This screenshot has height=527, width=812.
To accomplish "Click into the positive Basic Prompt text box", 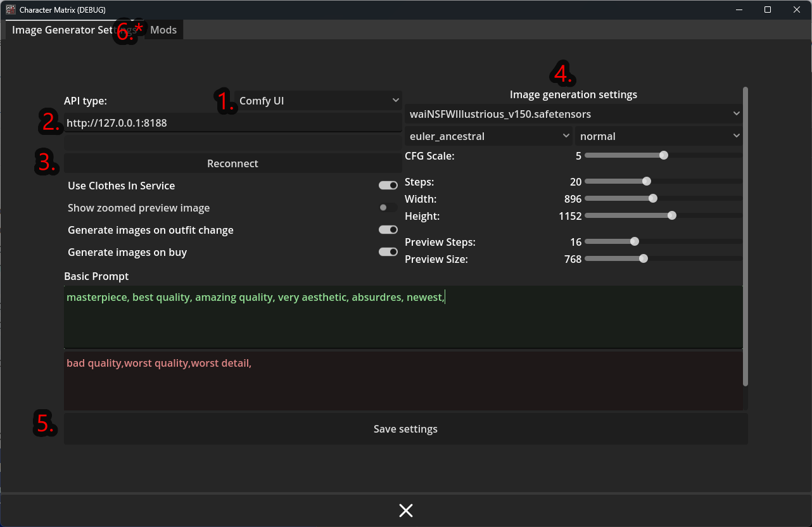I will pyautogui.click(x=403, y=317).
